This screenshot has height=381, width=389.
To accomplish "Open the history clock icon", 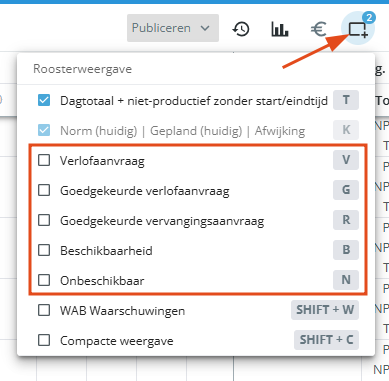I will pos(241,29).
